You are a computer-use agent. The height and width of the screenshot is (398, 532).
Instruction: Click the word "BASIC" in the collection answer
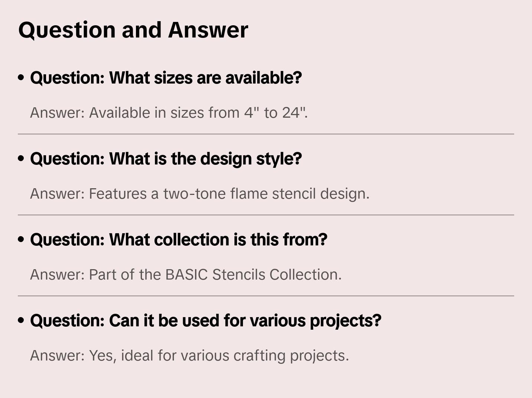click(186, 275)
